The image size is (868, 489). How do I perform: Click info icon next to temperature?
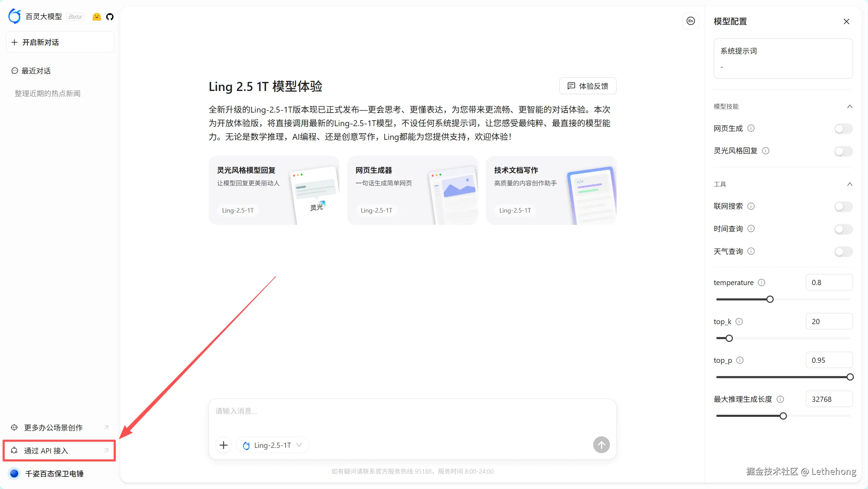click(762, 282)
